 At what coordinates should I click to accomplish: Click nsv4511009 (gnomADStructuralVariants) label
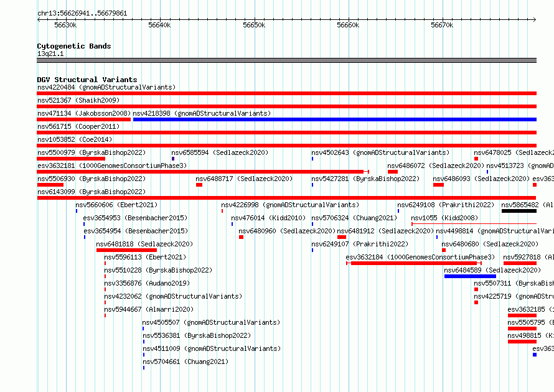pos(212,348)
